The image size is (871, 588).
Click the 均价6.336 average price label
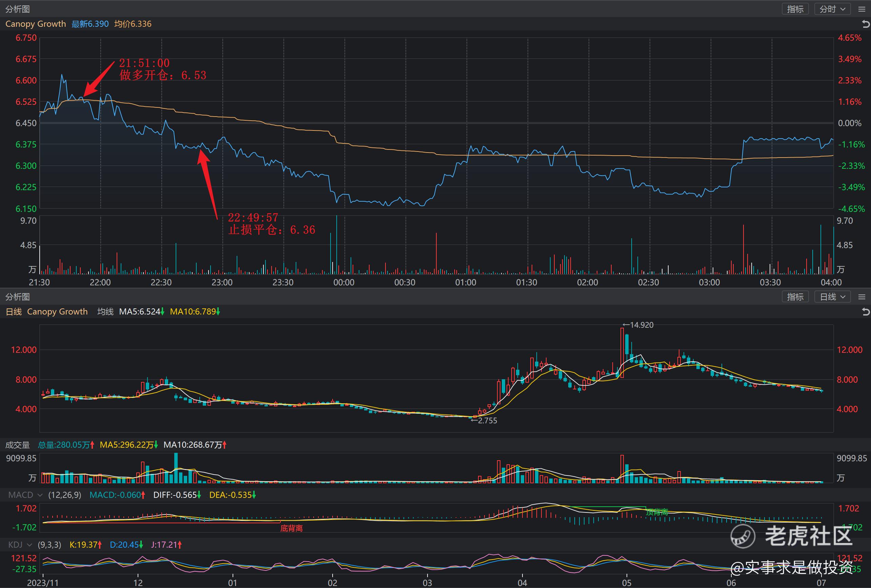click(133, 24)
